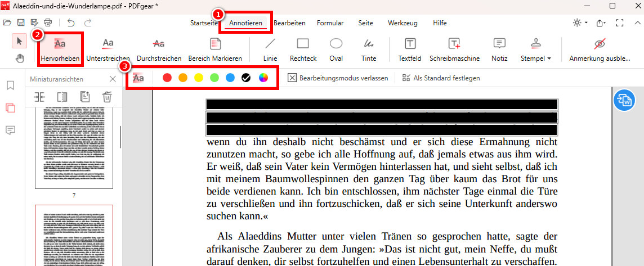
Task: Select the red-bordered page thumbnail
Action: 74,236
